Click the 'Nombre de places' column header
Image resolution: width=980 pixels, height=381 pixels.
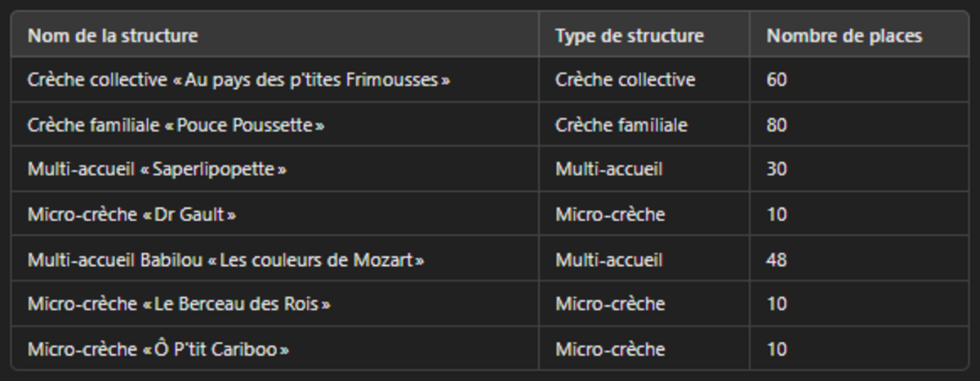coord(844,36)
